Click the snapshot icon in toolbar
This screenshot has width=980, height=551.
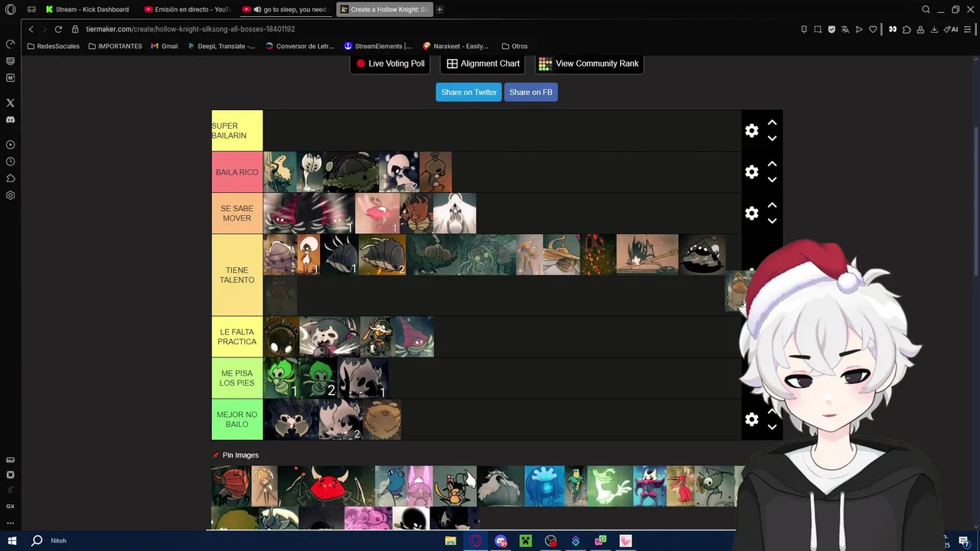(x=818, y=29)
